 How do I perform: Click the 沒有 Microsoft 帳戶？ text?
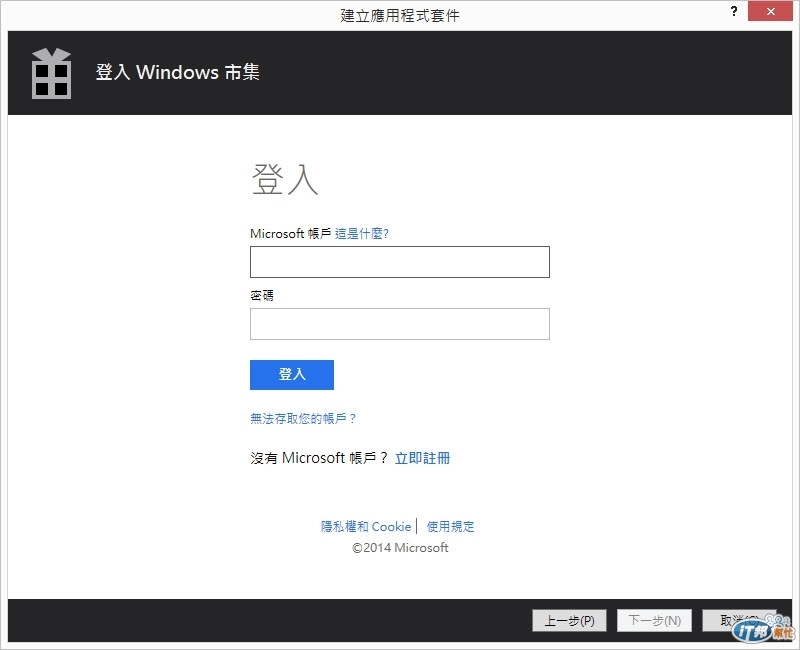pyautogui.click(x=319, y=458)
